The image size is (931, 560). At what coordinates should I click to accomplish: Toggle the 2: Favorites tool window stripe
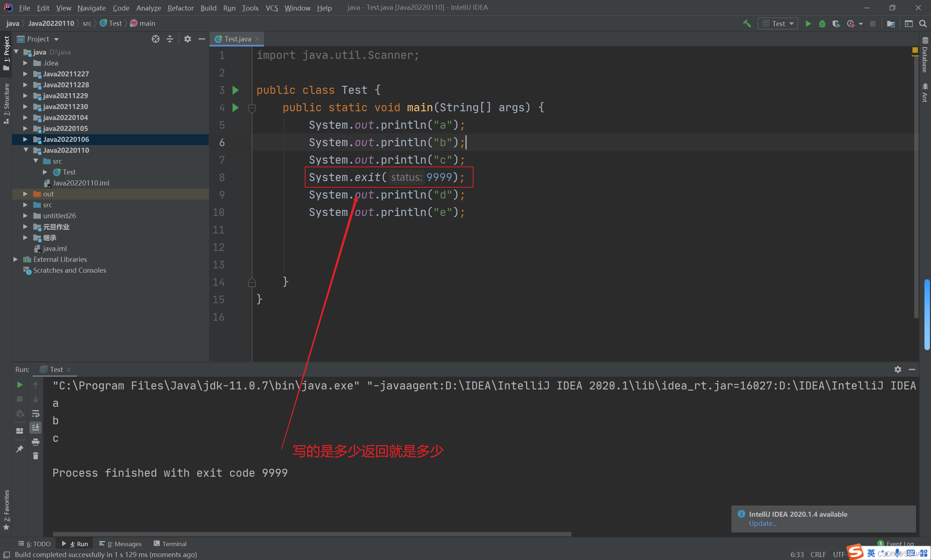point(6,509)
